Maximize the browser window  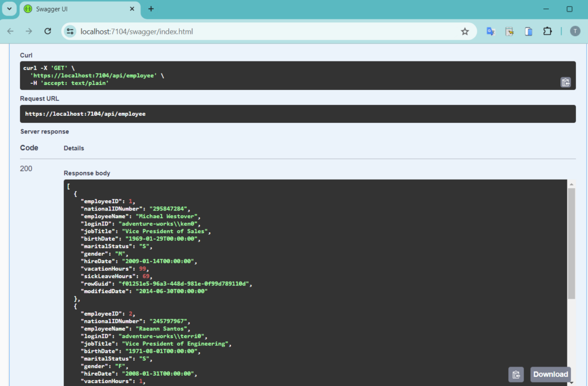pyautogui.click(x=569, y=9)
